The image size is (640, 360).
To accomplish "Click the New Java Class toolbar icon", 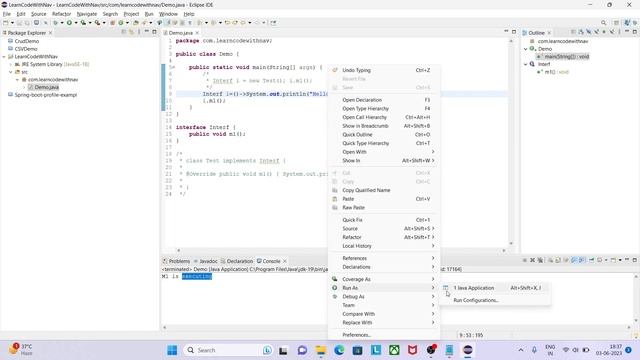I will (121, 23).
